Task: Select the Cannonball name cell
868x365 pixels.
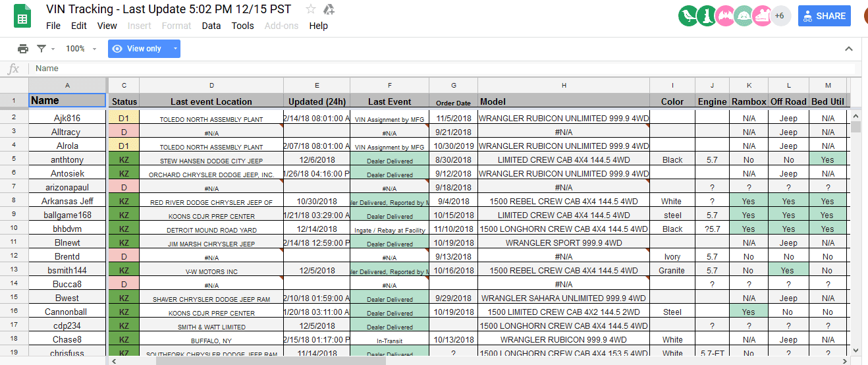Action: (67, 312)
